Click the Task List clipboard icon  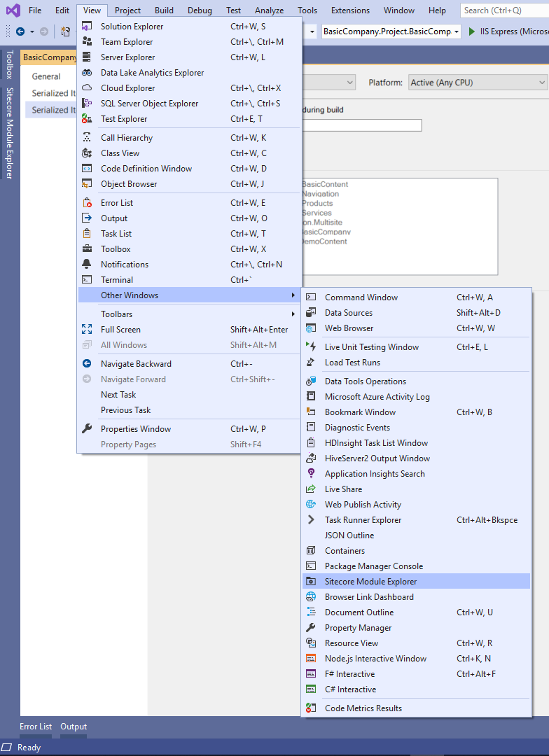[87, 233]
